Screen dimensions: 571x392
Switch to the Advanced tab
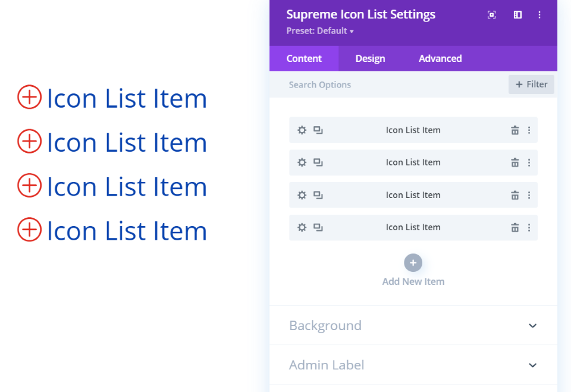click(x=440, y=58)
